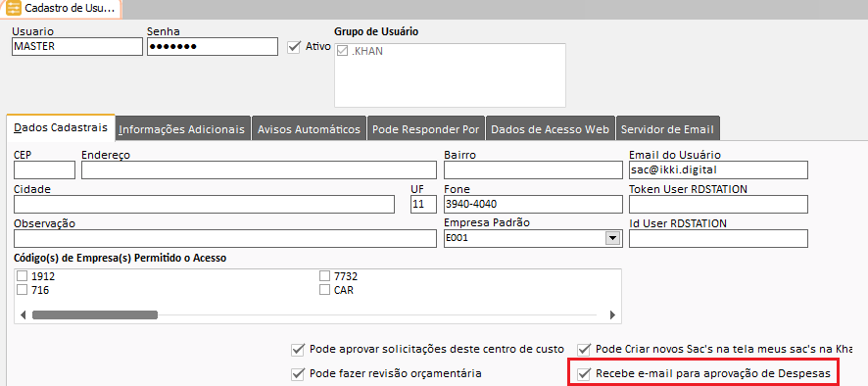Click the right arrow of the company list scrollbar
868x386 pixels.
point(612,315)
